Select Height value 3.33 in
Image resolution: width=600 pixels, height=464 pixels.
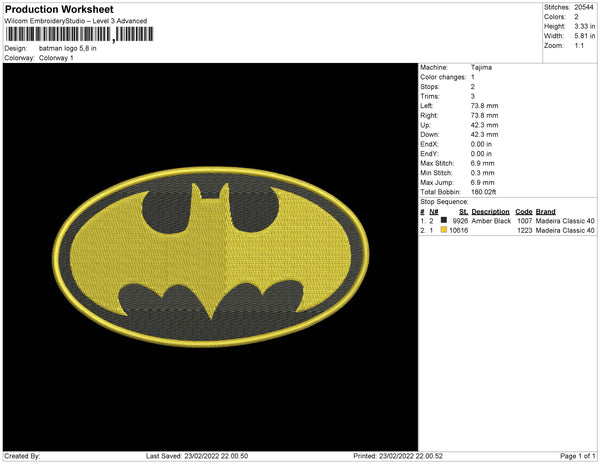click(x=584, y=26)
